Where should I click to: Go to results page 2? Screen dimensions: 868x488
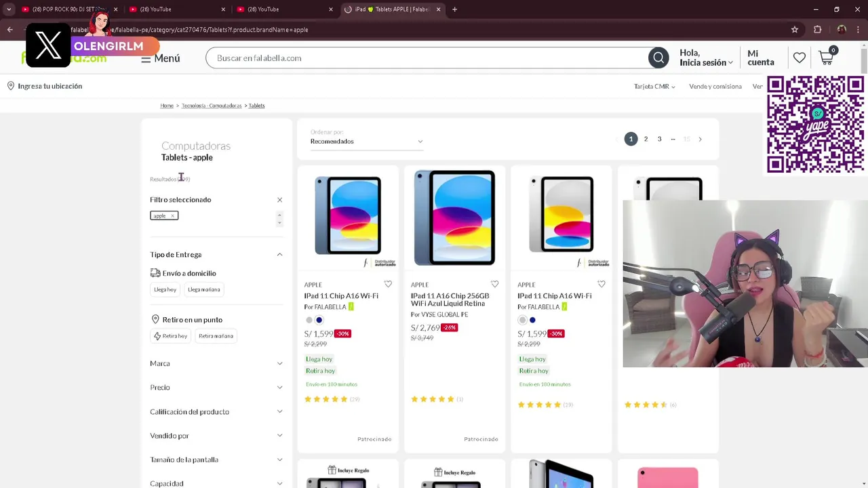click(x=646, y=139)
